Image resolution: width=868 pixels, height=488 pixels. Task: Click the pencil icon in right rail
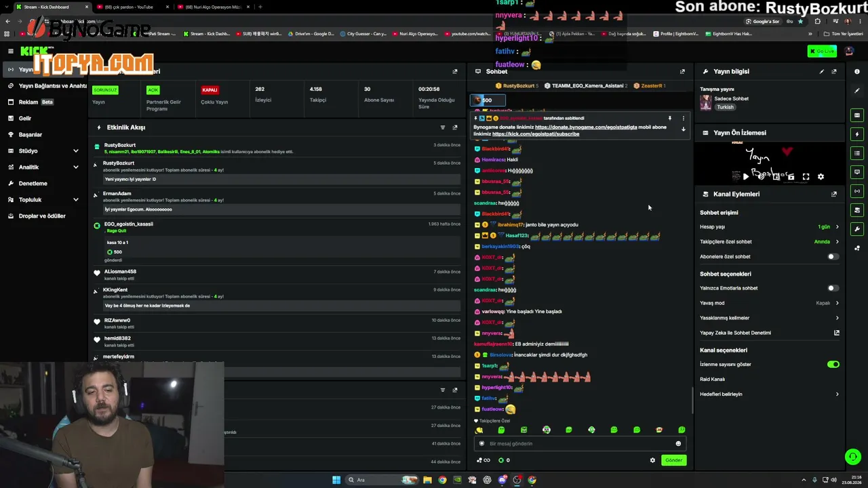[857, 90]
